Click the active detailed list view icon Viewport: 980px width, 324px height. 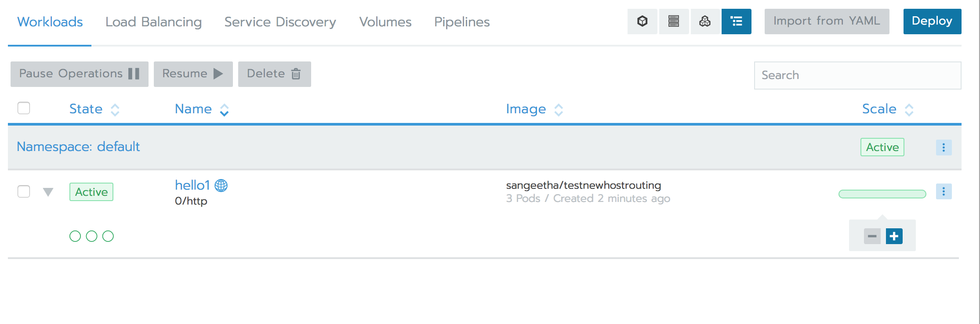tap(737, 21)
